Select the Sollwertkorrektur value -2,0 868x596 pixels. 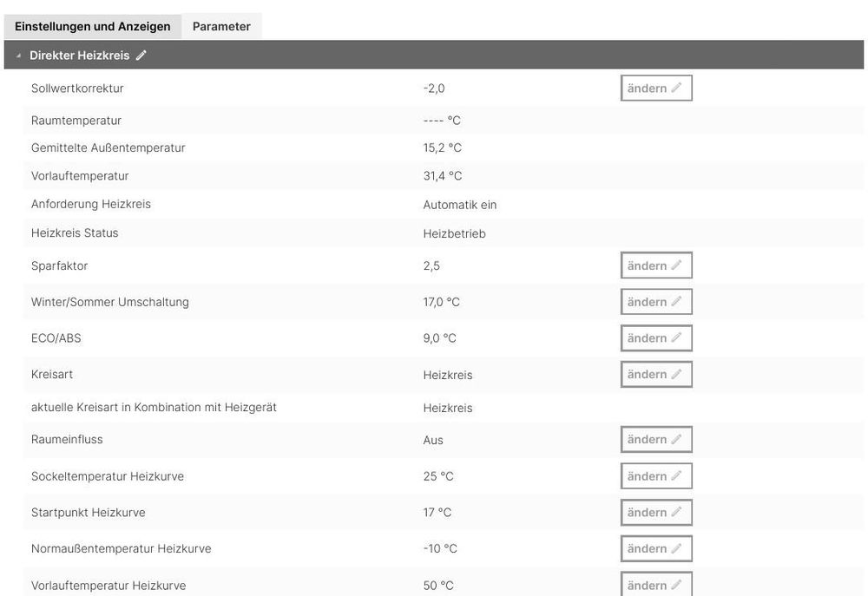point(434,88)
